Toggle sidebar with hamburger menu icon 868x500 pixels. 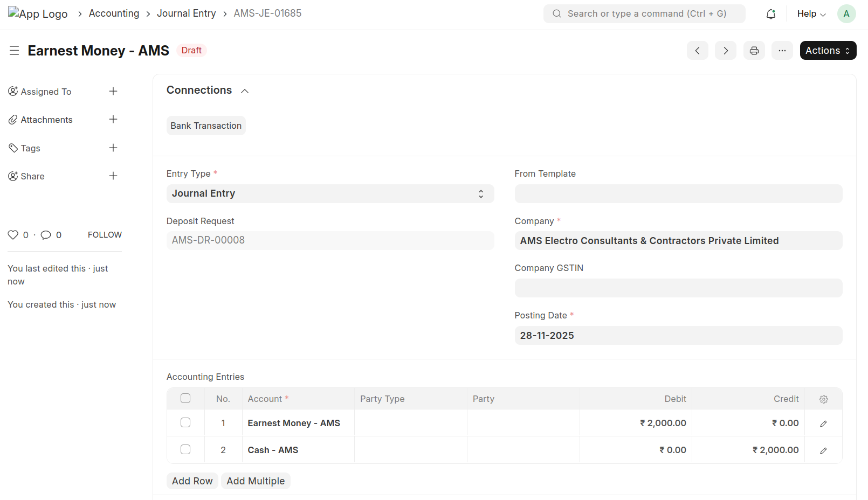tap(15, 51)
